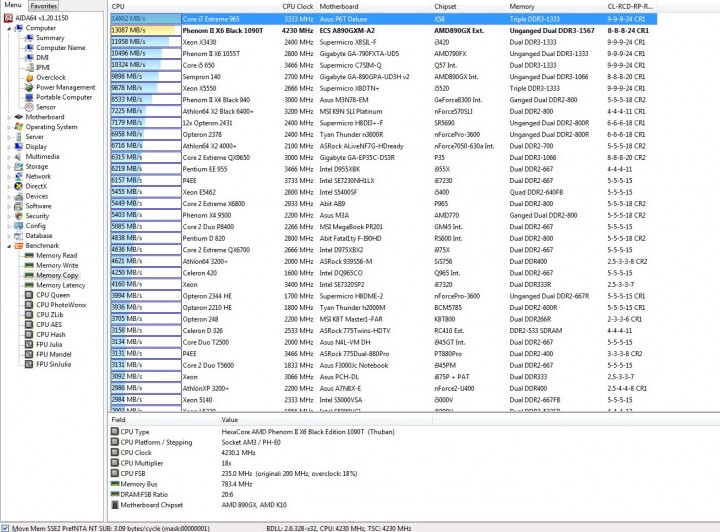Sort by the Motherboard column header
The image size is (720, 532).
(374, 6)
